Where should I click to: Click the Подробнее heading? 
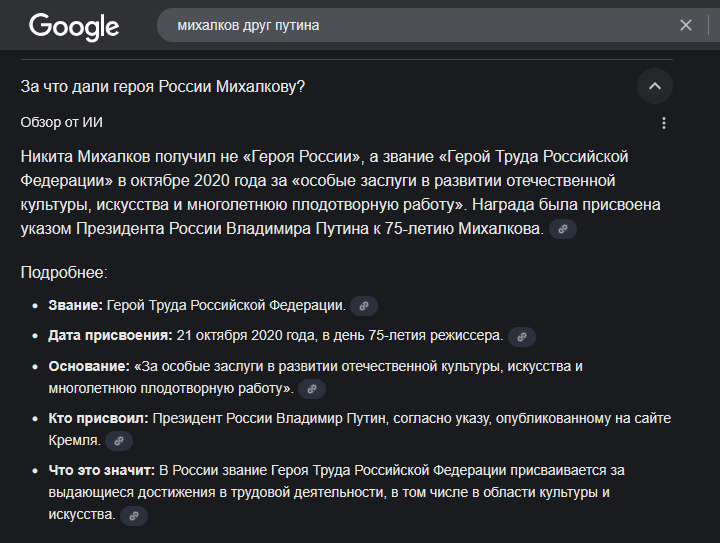pos(64,271)
